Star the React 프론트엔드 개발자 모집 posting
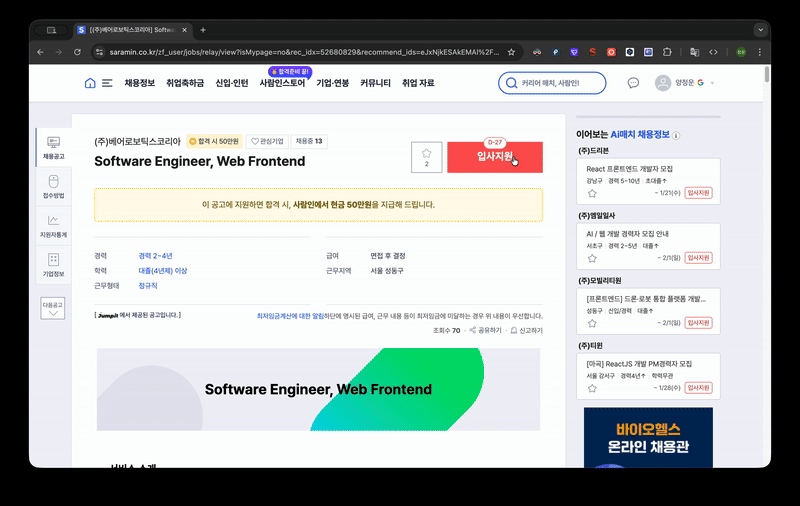Screen dimensions: 800x506 tap(592, 193)
